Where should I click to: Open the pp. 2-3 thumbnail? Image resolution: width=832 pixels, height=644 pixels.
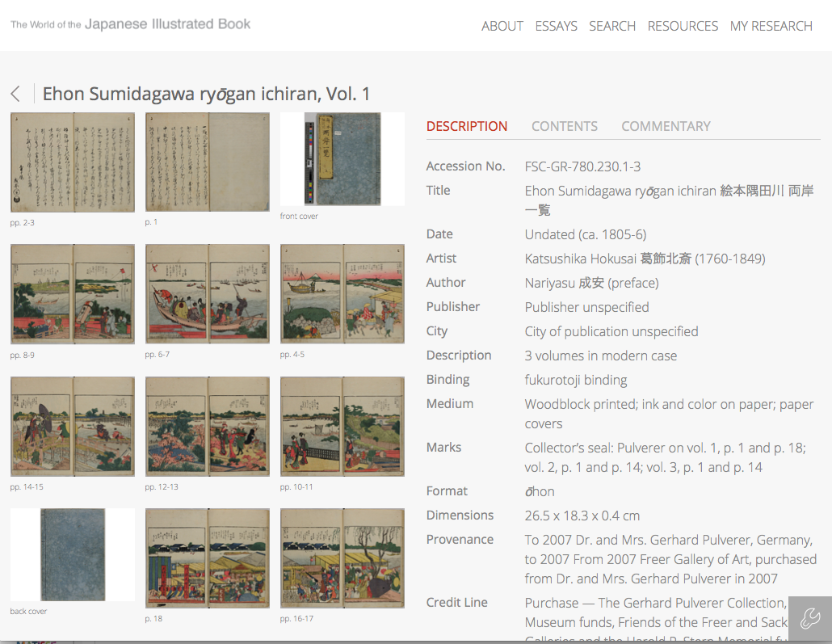[73, 162]
